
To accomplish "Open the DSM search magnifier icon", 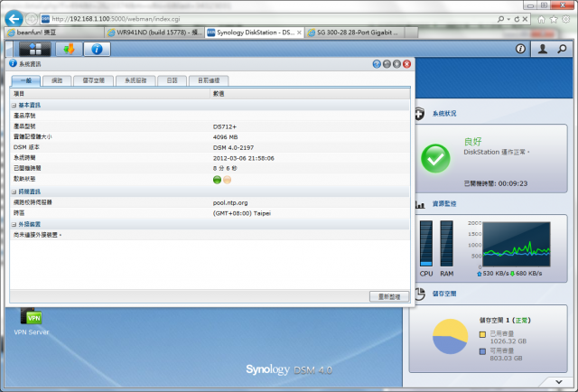I will pyautogui.click(x=562, y=49).
